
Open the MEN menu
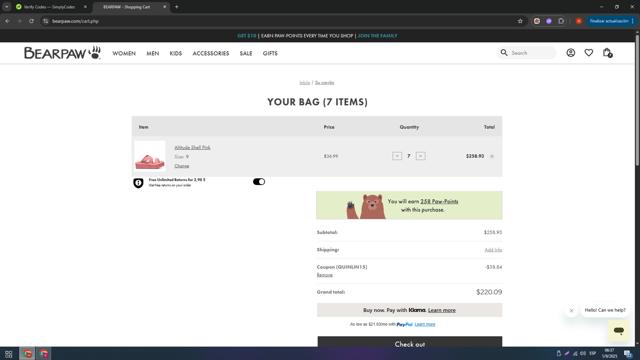click(153, 53)
